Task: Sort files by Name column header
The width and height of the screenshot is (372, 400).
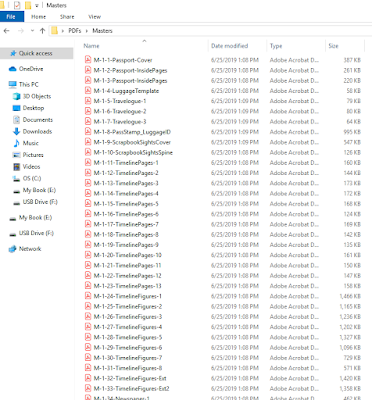Action: [91, 46]
